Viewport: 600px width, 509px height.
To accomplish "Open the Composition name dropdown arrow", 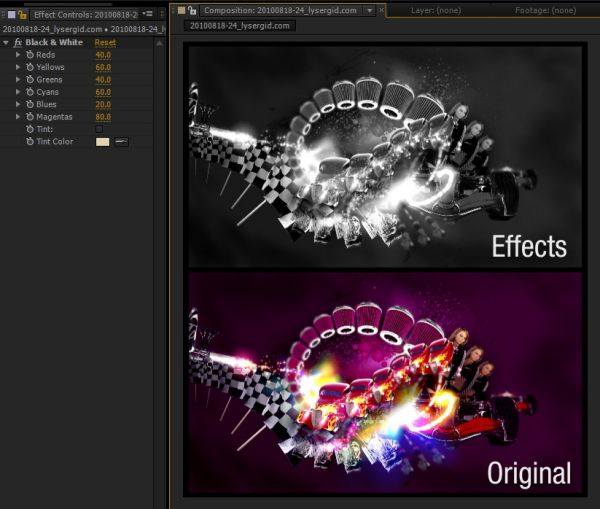I will 370,11.
